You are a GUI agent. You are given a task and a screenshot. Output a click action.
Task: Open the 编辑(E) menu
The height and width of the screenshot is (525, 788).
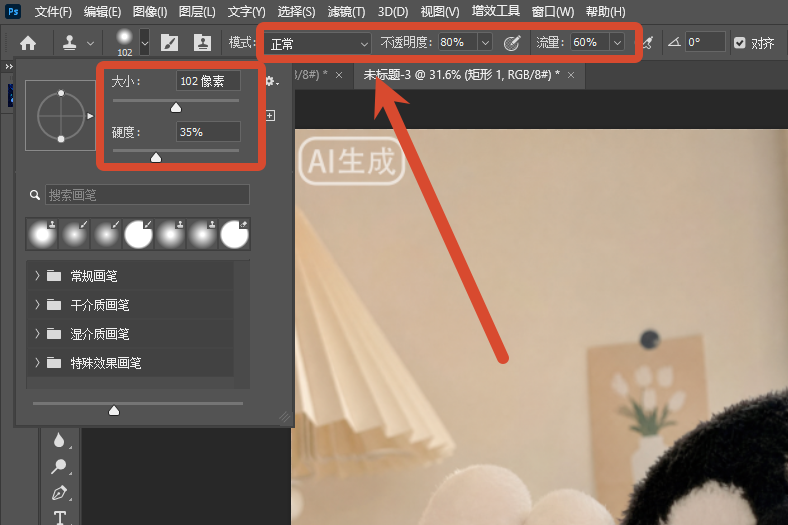coord(102,12)
